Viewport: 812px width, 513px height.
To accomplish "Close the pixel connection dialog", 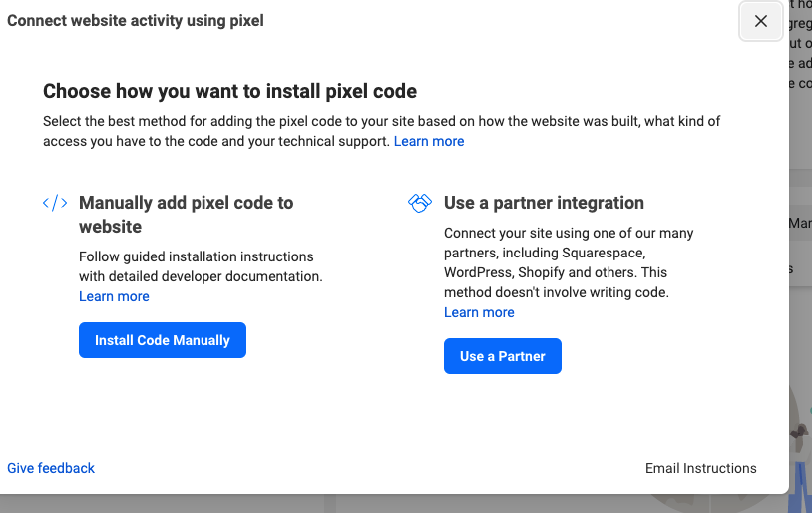I will pyautogui.click(x=761, y=21).
